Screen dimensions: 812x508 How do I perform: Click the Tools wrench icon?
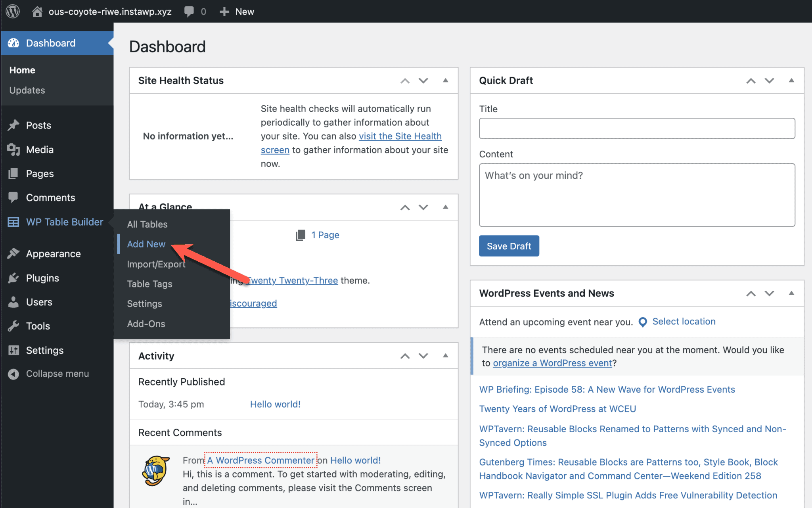pos(13,326)
